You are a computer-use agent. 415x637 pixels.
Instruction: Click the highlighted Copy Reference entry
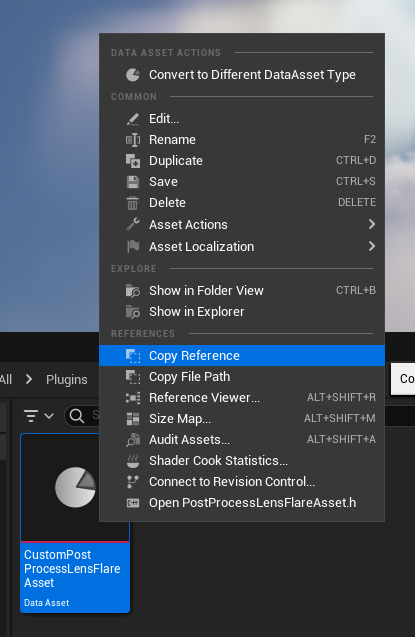pyautogui.click(x=242, y=356)
